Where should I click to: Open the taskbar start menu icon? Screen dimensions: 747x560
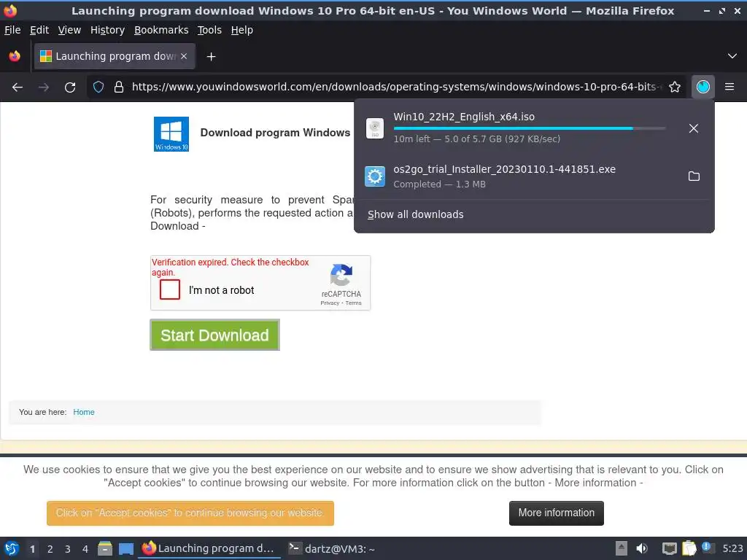point(12,548)
